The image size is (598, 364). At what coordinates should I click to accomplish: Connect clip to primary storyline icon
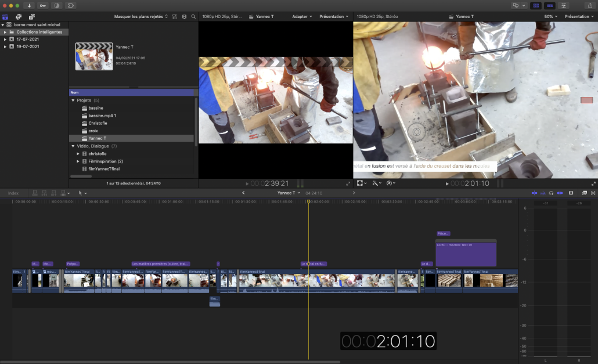[x=35, y=193]
